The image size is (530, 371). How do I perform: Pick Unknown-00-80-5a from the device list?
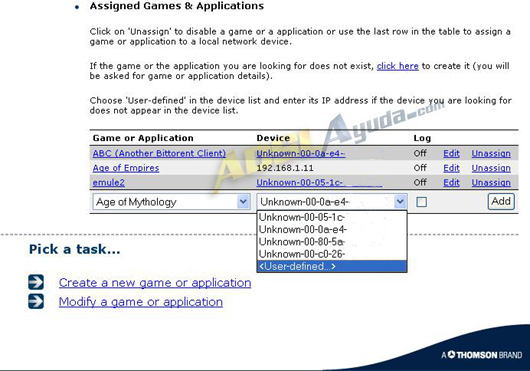pyautogui.click(x=332, y=242)
